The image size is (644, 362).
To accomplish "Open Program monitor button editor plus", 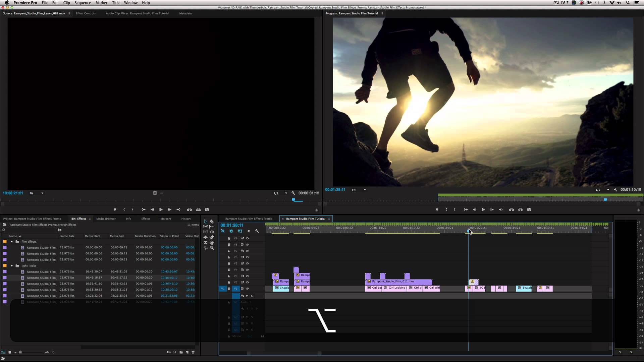I will tap(639, 210).
